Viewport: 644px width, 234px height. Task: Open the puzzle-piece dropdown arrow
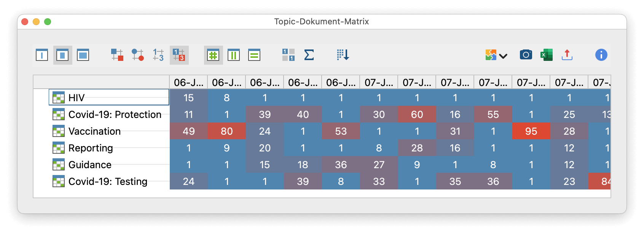click(503, 56)
